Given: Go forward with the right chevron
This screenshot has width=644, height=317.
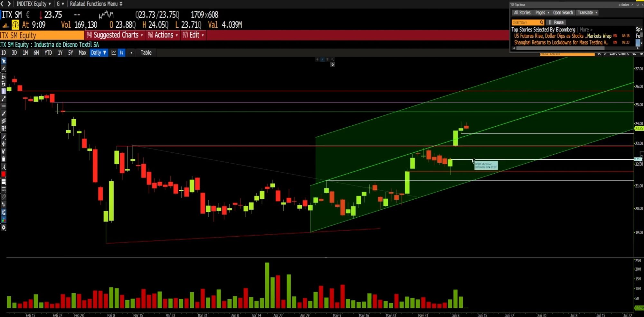Looking at the screenshot, I should [x=9, y=4].
